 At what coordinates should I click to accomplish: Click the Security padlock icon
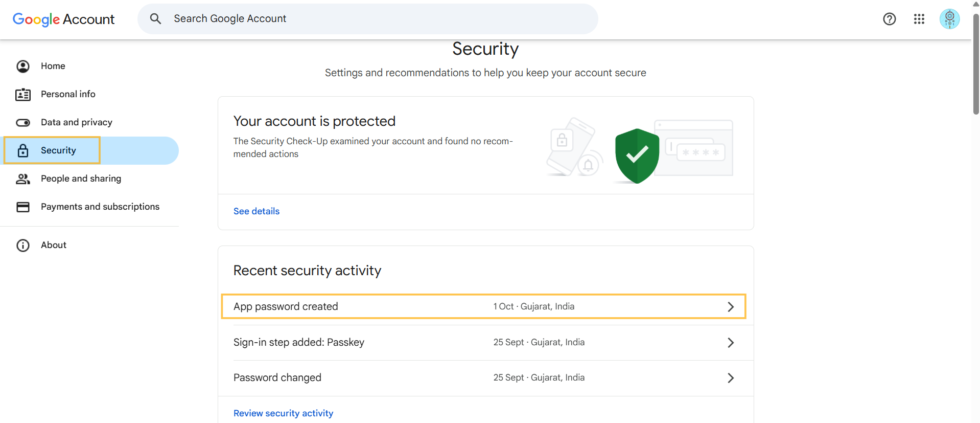(23, 150)
